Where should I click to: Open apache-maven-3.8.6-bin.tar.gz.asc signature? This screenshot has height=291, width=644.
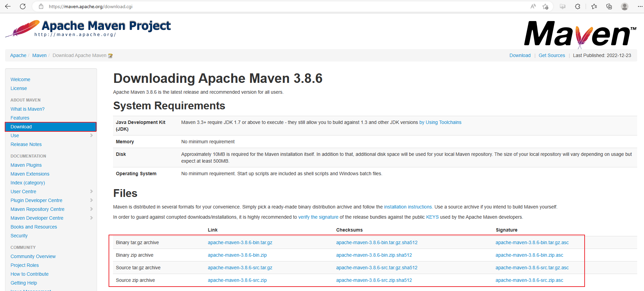pos(532,242)
